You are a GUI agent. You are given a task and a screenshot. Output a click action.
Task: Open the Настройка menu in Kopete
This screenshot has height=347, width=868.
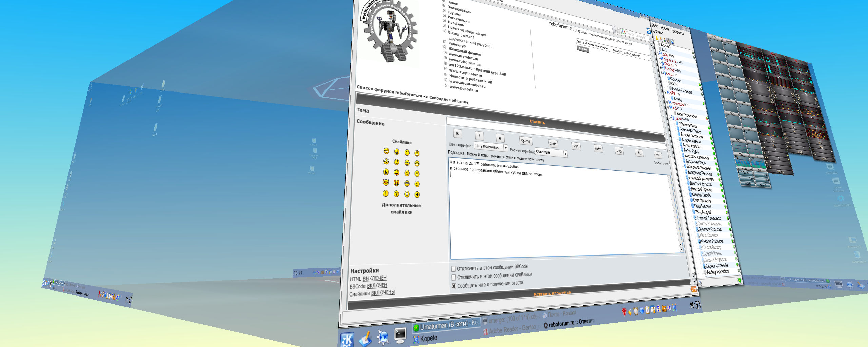[677, 32]
